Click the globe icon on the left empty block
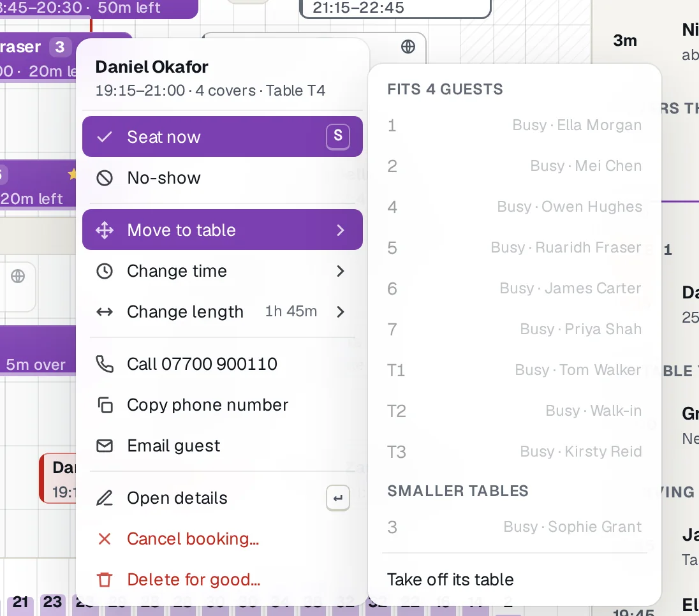 (18, 276)
